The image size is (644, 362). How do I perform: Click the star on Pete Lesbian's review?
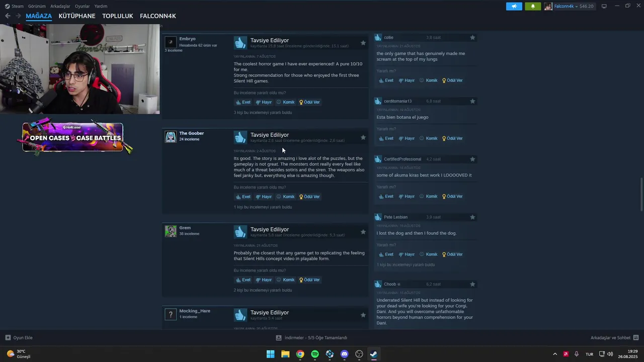472,217
